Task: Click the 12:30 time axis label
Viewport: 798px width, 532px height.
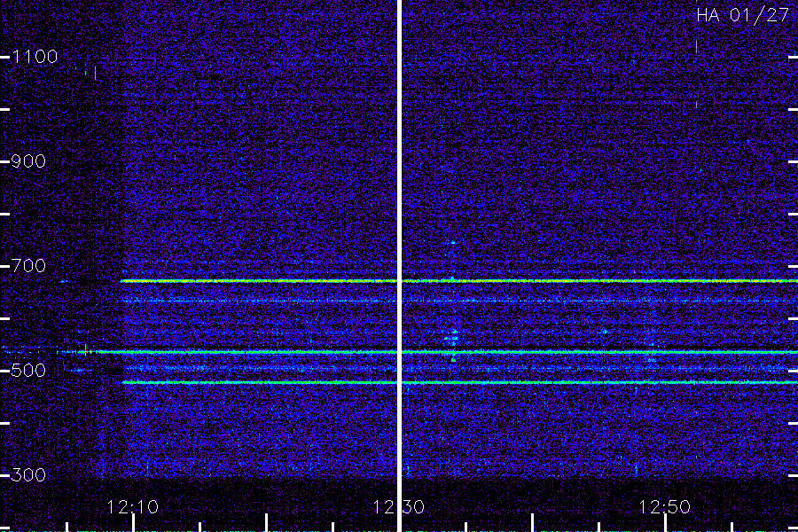Action: (x=398, y=507)
